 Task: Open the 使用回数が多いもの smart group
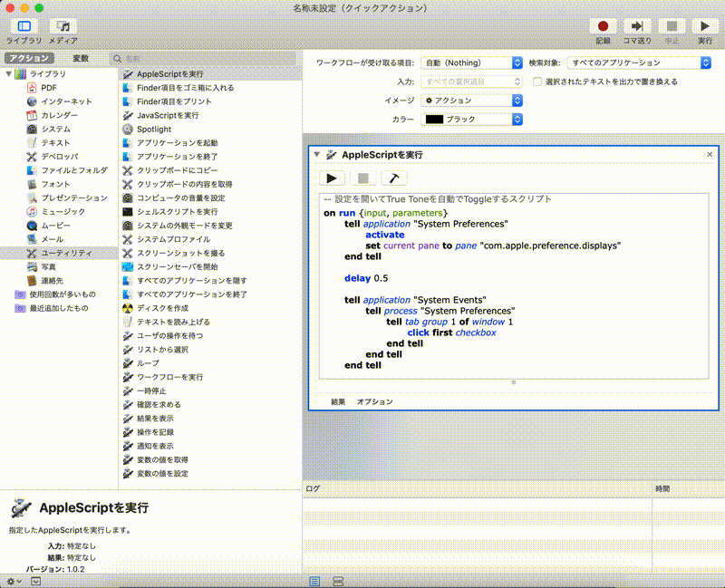tap(63, 294)
